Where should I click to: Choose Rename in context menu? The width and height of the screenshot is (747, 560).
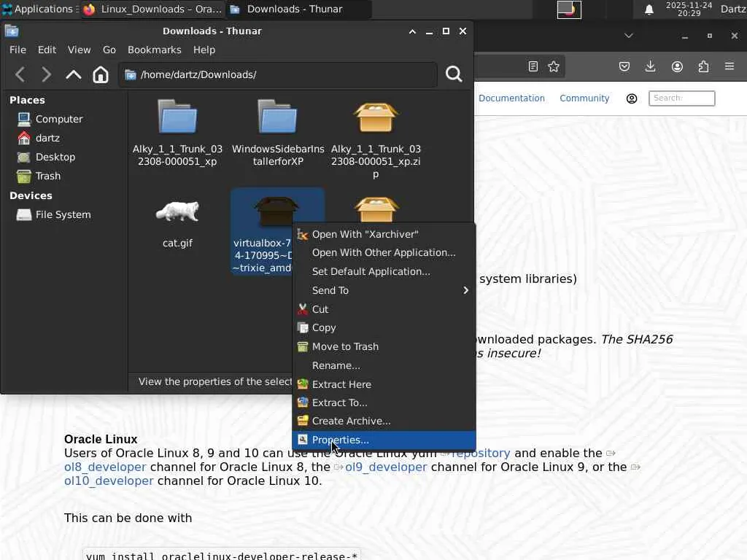[x=384, y=366]
